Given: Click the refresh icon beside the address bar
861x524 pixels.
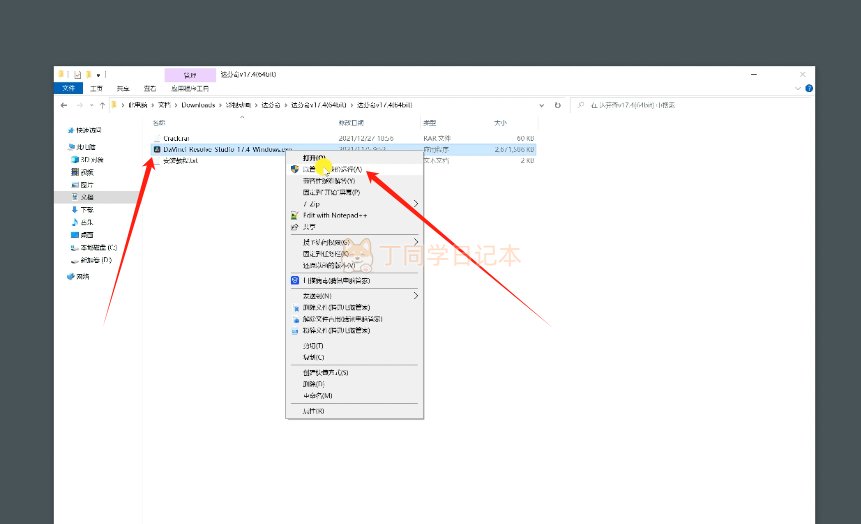Looking at the screenshot, I should coord(557,105).
